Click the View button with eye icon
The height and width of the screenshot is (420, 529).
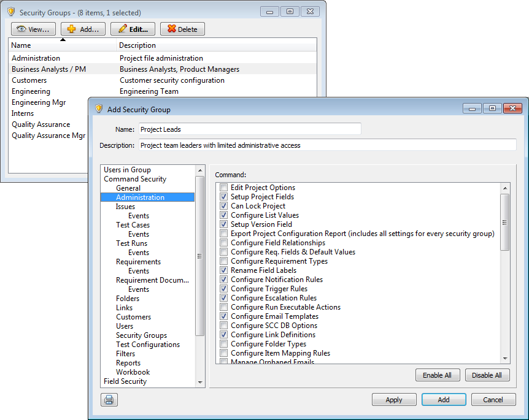[34, 29]
